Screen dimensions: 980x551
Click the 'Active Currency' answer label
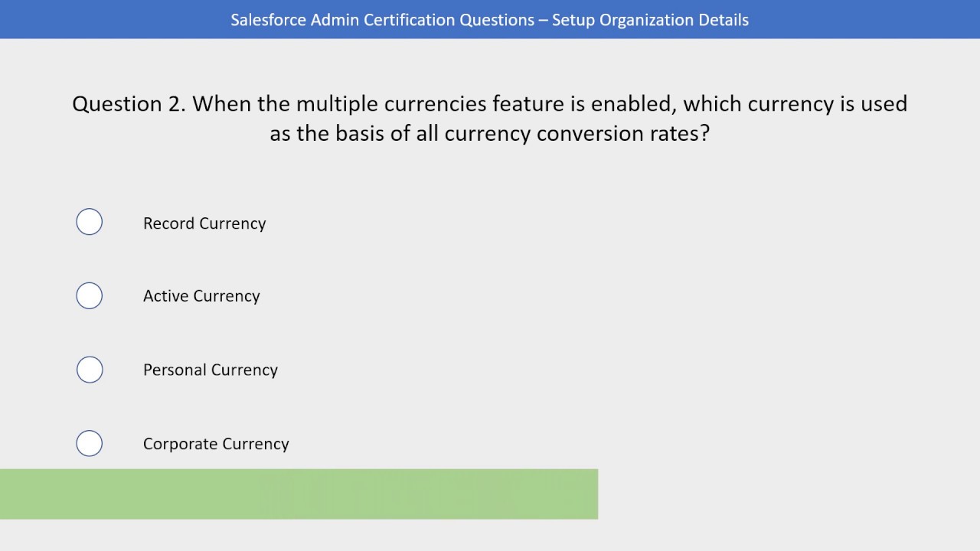coord(201,296)
